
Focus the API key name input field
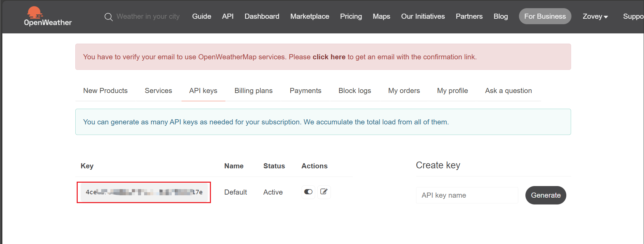coord(467,195)
